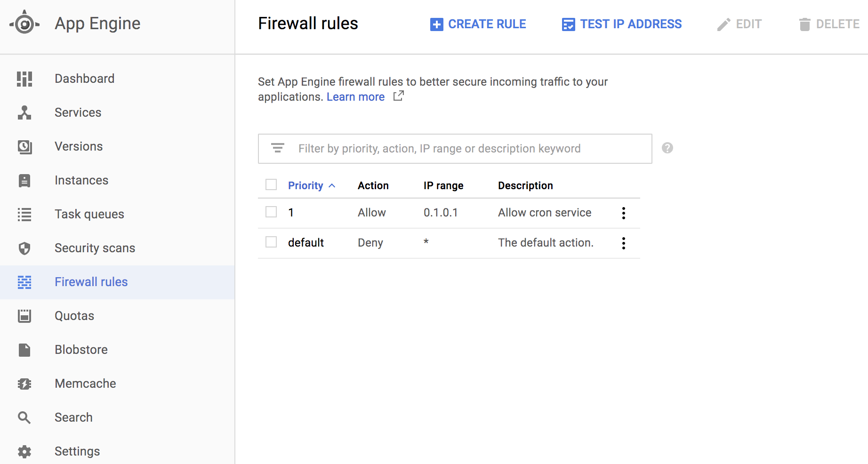Screen dimensions: 868x464
Task: Click the Dashboard icon in sidebar
Action: coord(24,79)
